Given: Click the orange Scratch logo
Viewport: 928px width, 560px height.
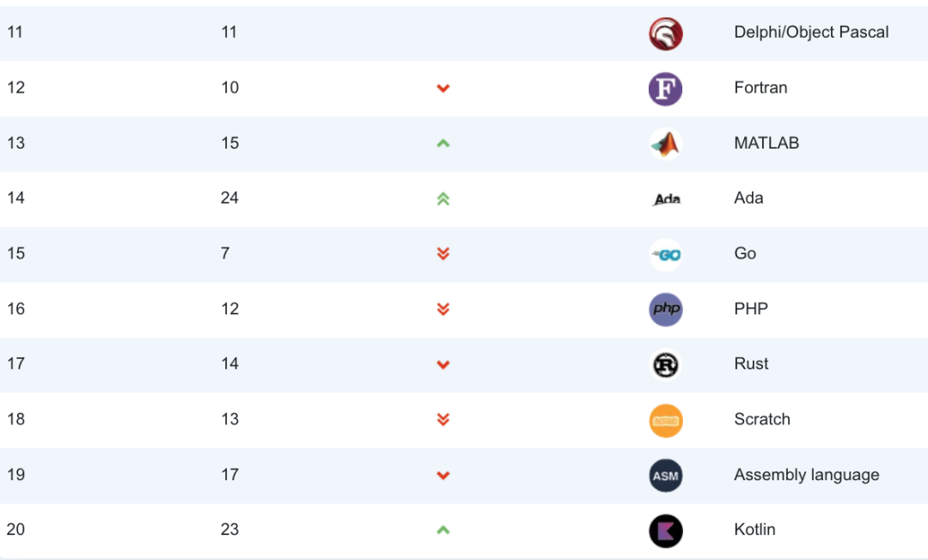Looking at the screenshot, I should tap(666, 420).
